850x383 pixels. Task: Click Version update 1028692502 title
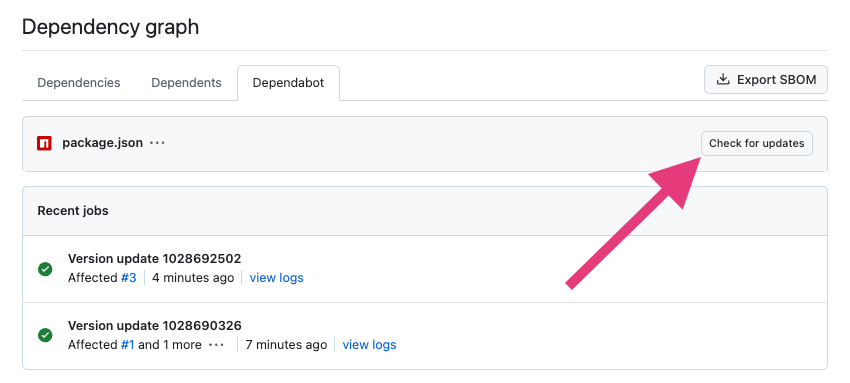pyautogui.click(x=154, y=258)
